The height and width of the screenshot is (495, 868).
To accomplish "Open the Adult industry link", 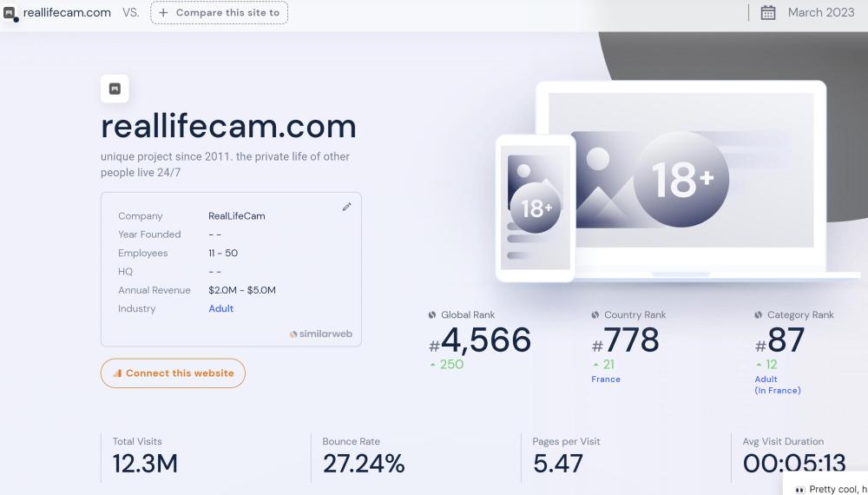I will pyautogui.click(x=220, y=308).
